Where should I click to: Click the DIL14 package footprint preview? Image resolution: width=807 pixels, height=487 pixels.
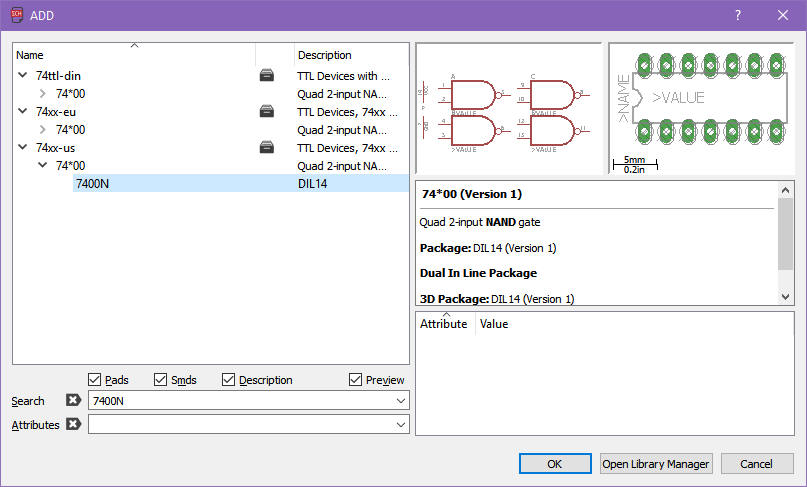point(702,98)
